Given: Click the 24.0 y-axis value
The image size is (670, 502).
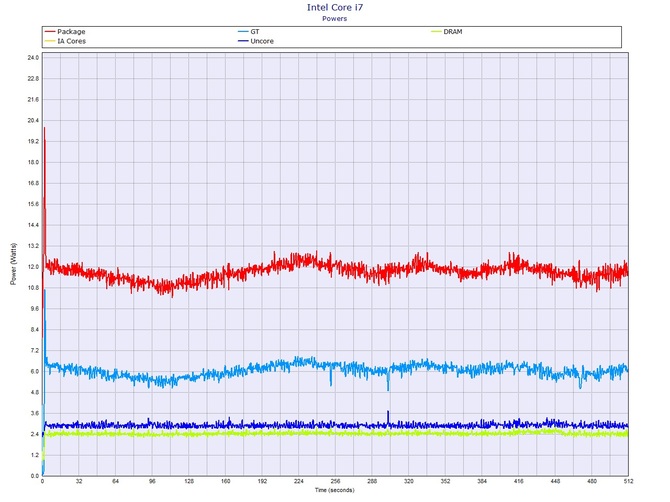Looking at the screenshot, I should click(x=33, y=58).
